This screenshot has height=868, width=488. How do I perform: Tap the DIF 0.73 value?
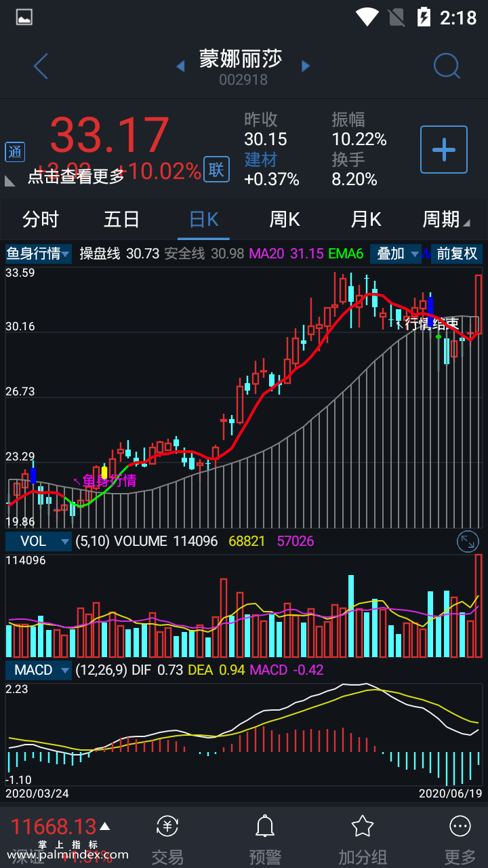pos(158,670)
